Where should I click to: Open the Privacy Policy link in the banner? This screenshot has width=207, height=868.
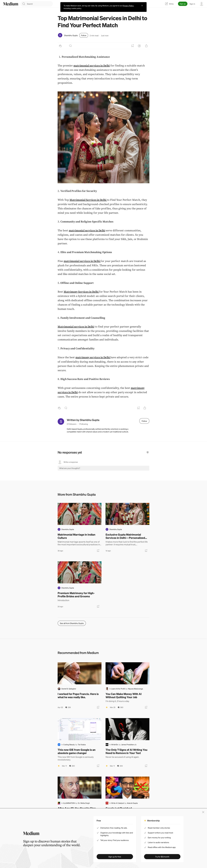pos(128,6)
